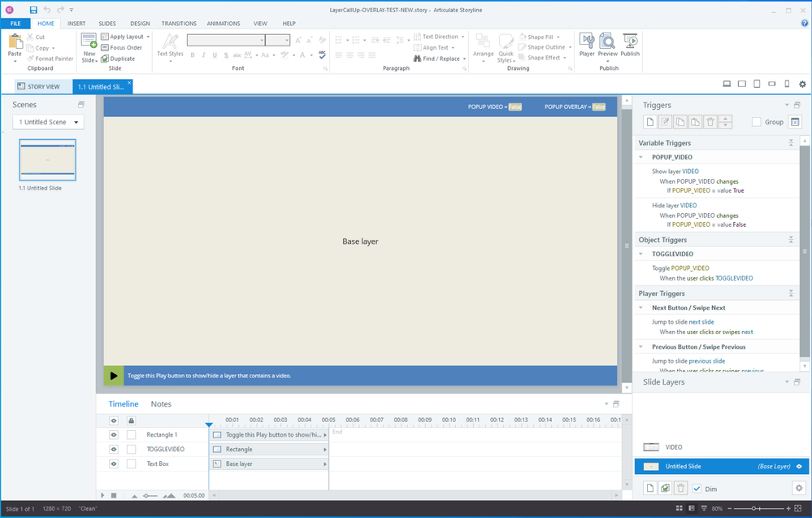Open Preview from the ribbon
Screen dimensions: 812x518
click(x=608, y=46)
